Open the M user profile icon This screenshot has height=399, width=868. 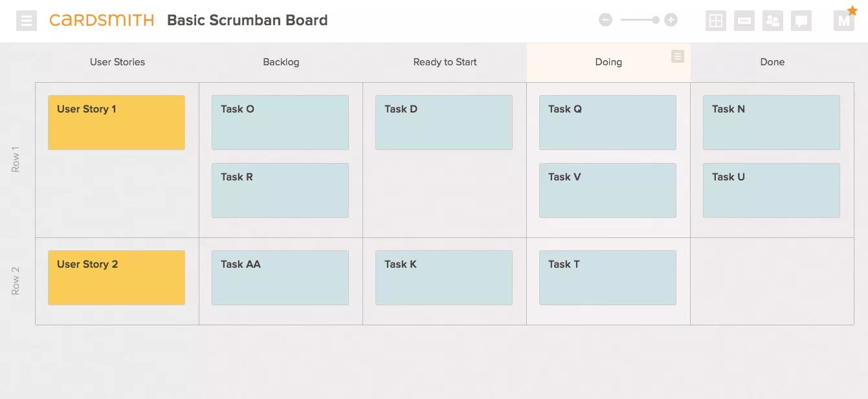(844, 21)
